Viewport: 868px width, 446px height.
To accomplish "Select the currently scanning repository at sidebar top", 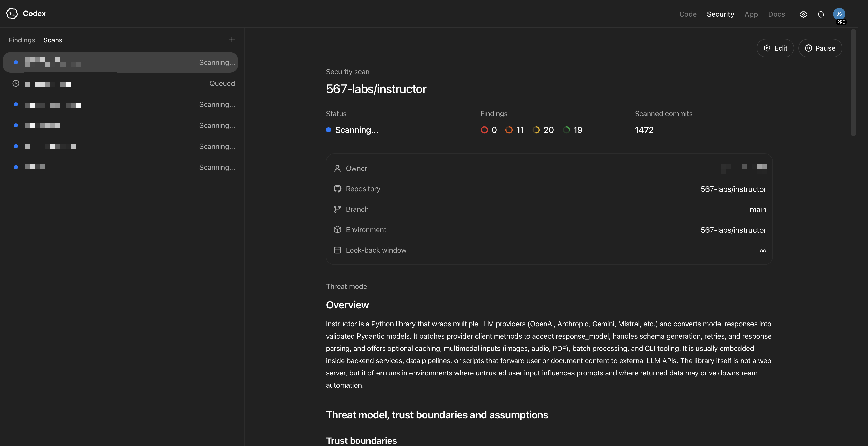I will pyautogui.click(x=120, y=62).
